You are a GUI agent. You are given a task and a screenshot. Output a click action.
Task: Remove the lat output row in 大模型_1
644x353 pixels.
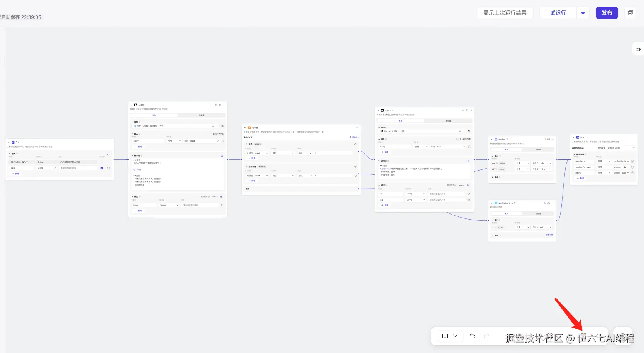point(469,194)
